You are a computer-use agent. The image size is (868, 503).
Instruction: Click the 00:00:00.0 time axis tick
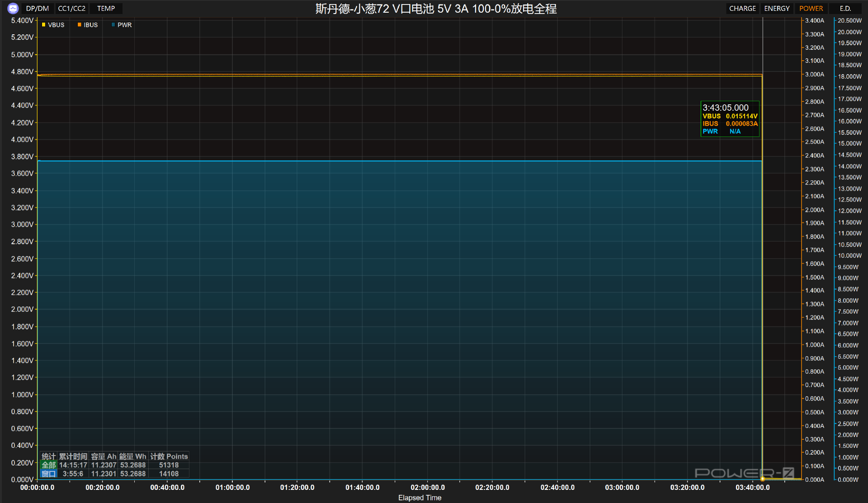click(37, 487)
